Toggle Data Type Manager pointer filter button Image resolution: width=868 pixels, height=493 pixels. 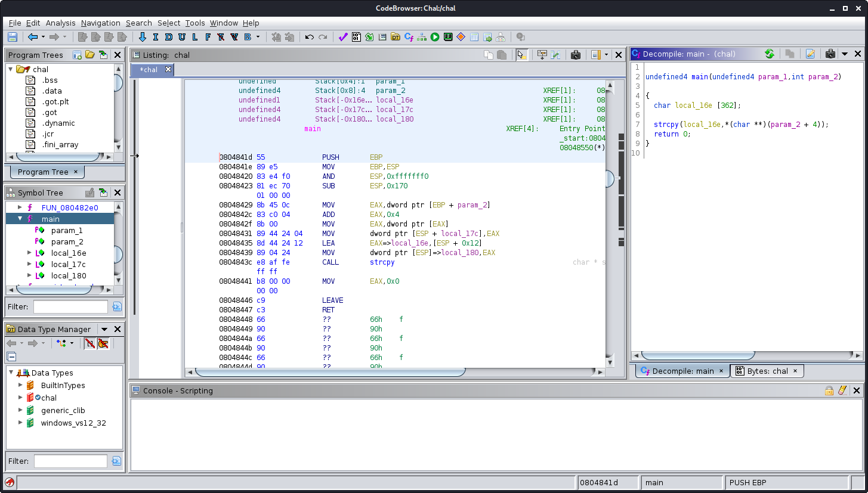click(x=103, y=343)
